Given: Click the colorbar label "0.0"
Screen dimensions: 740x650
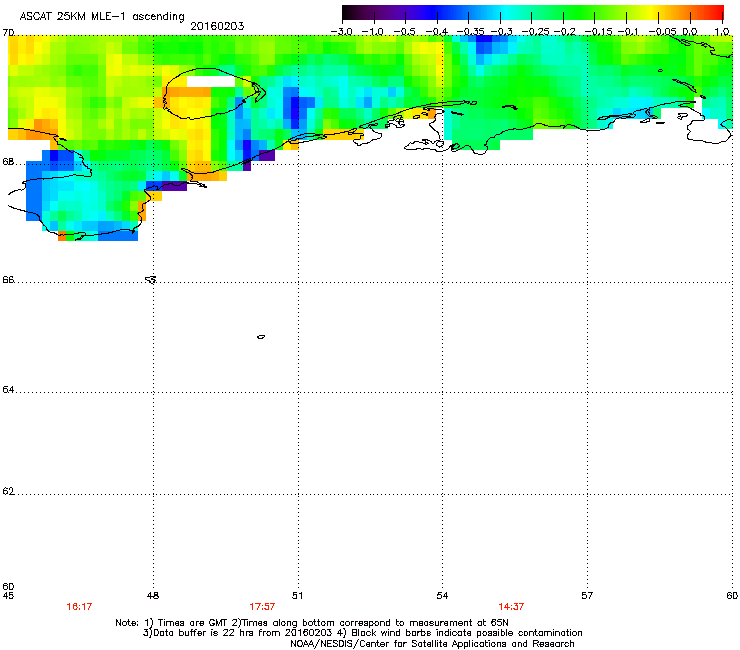Looking at the screenshot, I should coord(690,32).
